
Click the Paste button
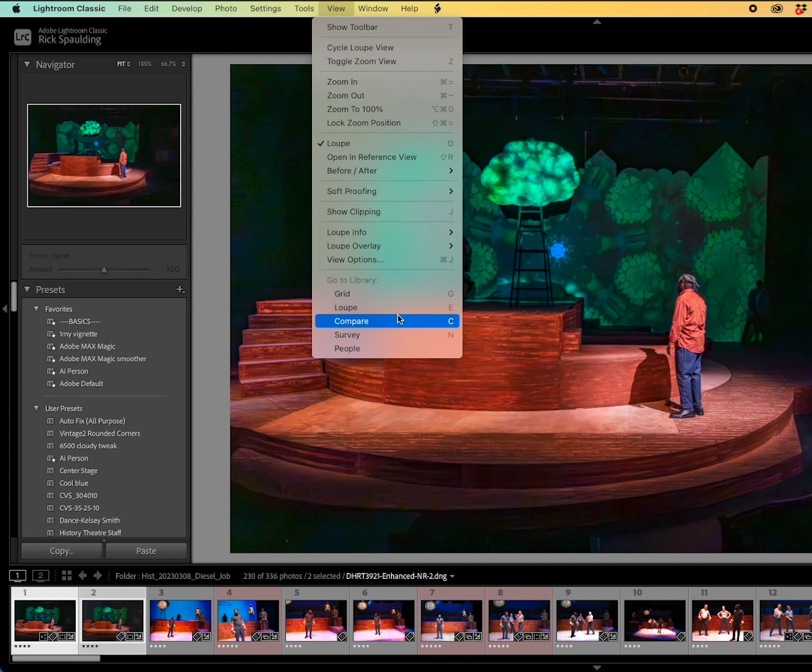pos(146,551)
